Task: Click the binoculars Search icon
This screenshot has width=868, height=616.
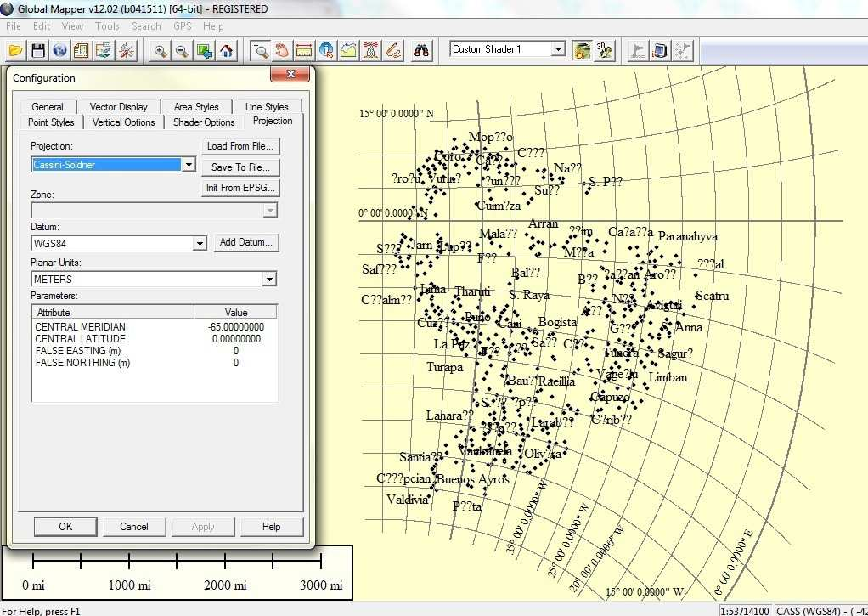Action: point(422,50)
